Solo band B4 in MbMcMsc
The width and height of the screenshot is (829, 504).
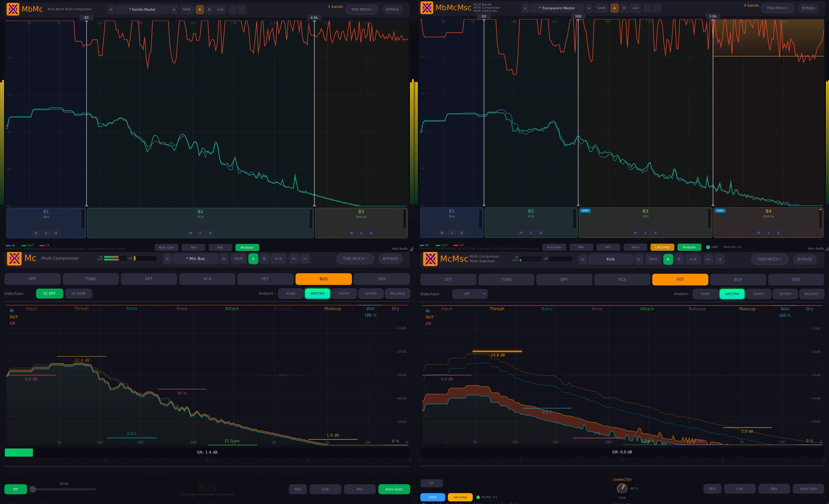[768, 233]
